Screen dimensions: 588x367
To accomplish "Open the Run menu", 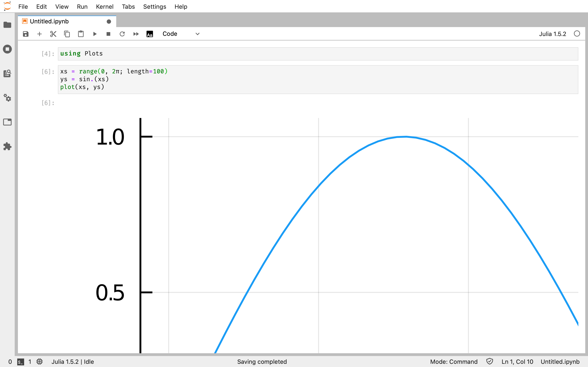I will (x=82, y=7).
